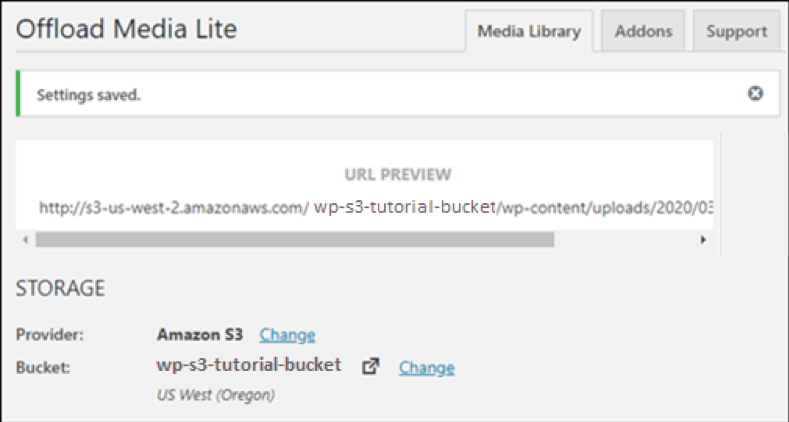Click the URL PREVIEW heading
Viewport: 789px width, 422px height.
tap(398, 175)
